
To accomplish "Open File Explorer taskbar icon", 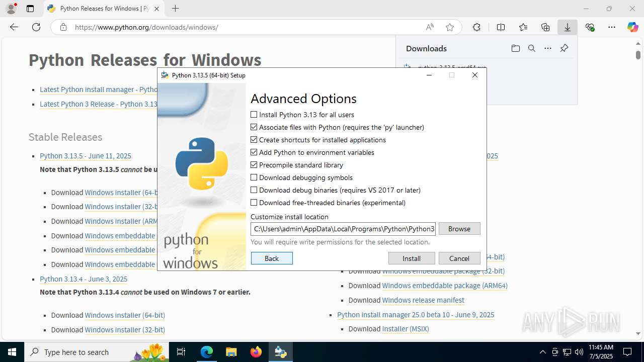I will [231, 352].
